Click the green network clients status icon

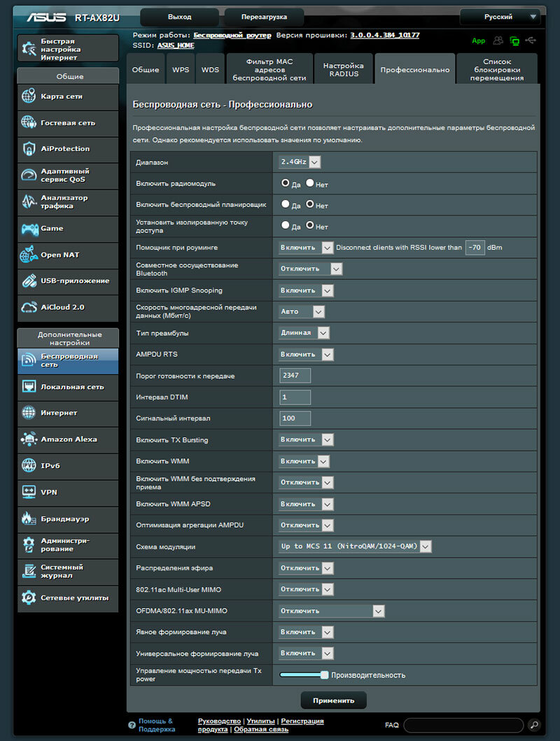(514, 41)
